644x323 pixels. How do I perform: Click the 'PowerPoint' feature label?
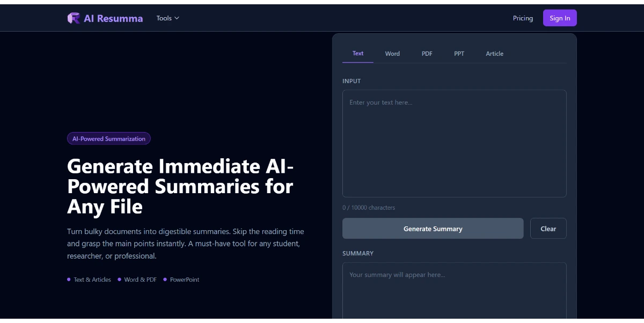185,280
